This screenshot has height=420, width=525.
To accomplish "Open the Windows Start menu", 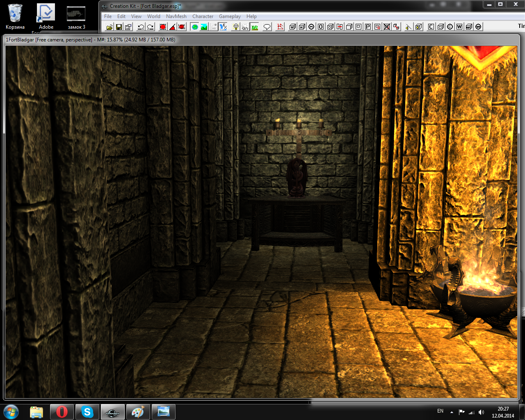I will (11, 412).
